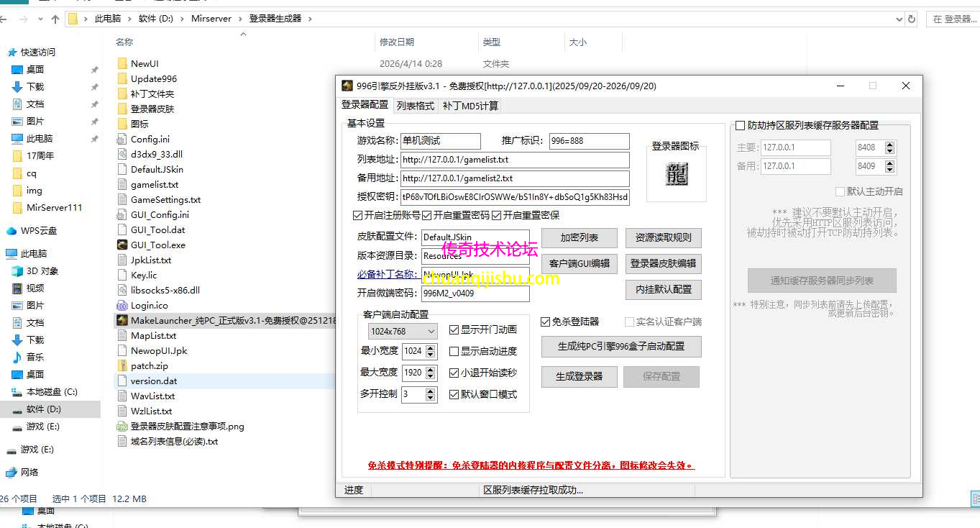Image resolution: width=980 pixels, height=528 pixels.
Task: Enable 防劫持区服列表缓存服务器配置 checkbox
Action: [x=741, y=125]
